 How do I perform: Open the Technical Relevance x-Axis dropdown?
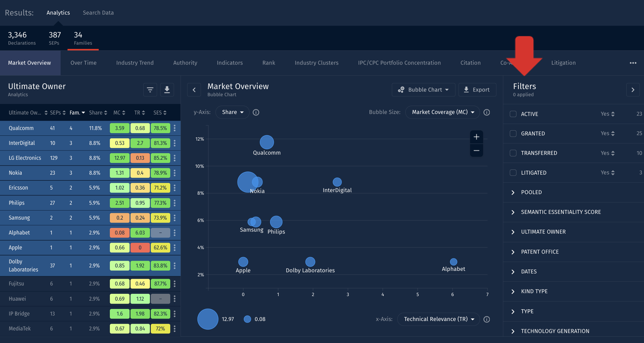tap(439, 319)
